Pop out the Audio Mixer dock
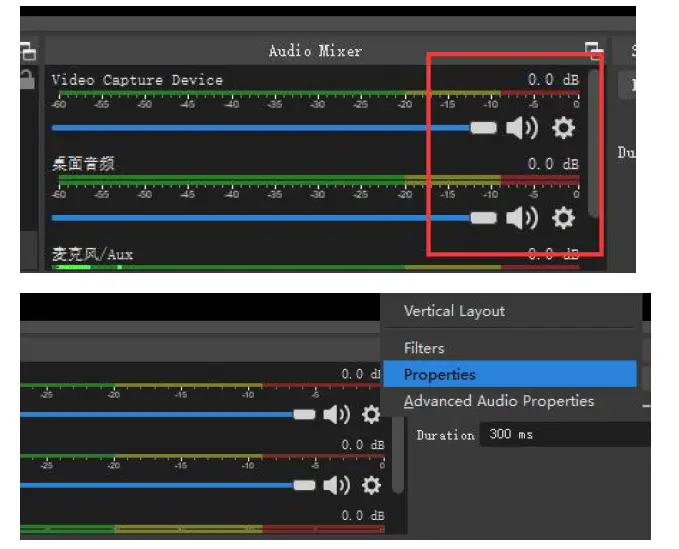 point(593,50)
